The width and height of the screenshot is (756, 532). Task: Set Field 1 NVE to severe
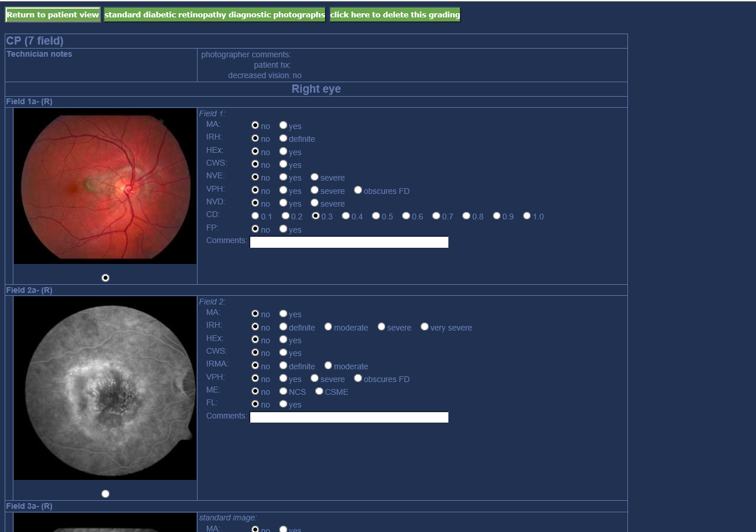point(315,177)
